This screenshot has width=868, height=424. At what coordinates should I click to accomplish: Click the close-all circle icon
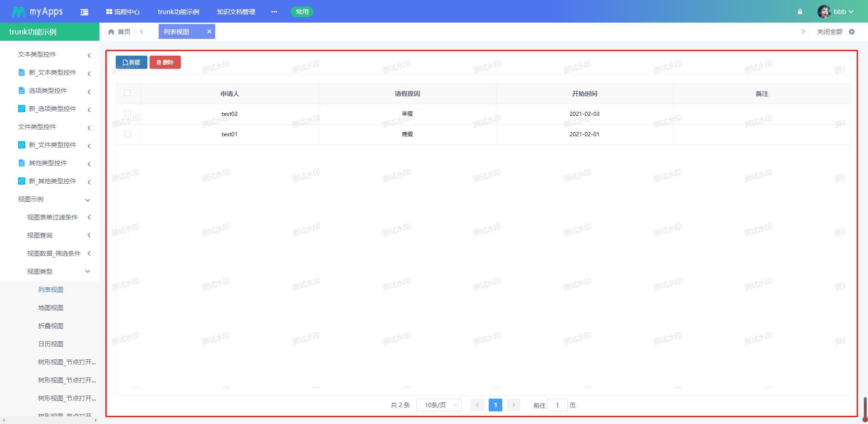pyautogui.click(x=852, y=32)
